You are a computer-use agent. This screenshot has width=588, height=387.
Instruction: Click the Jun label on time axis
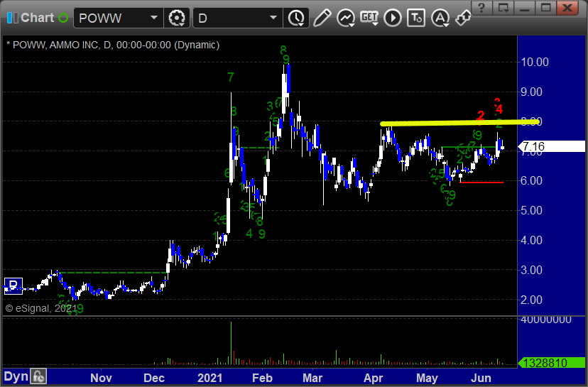481,378
